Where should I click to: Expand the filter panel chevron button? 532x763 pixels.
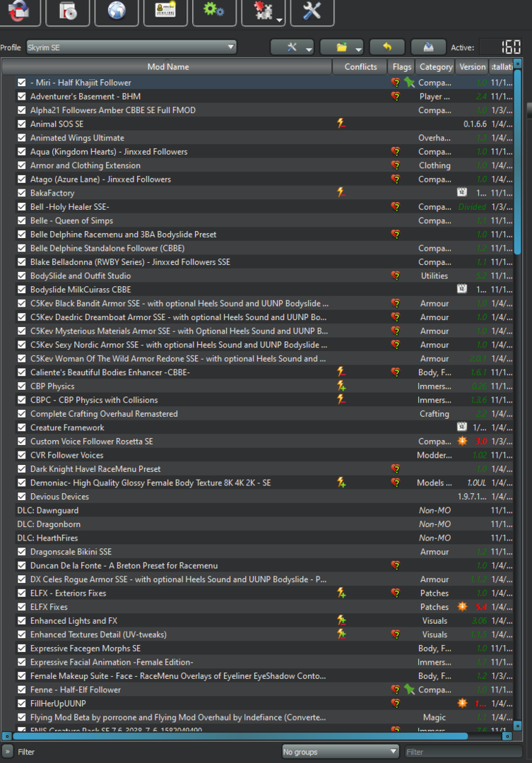click(x=7, y=752)
